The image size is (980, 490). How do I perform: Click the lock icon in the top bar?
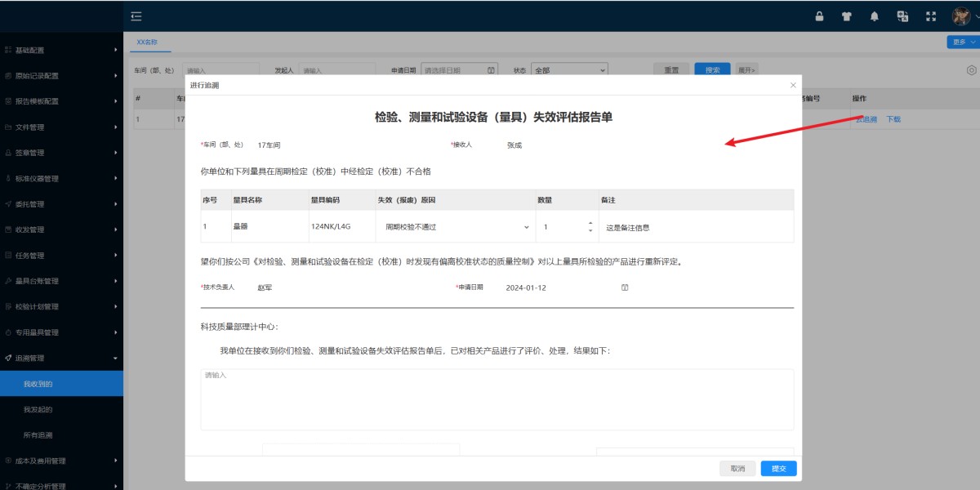819,16
